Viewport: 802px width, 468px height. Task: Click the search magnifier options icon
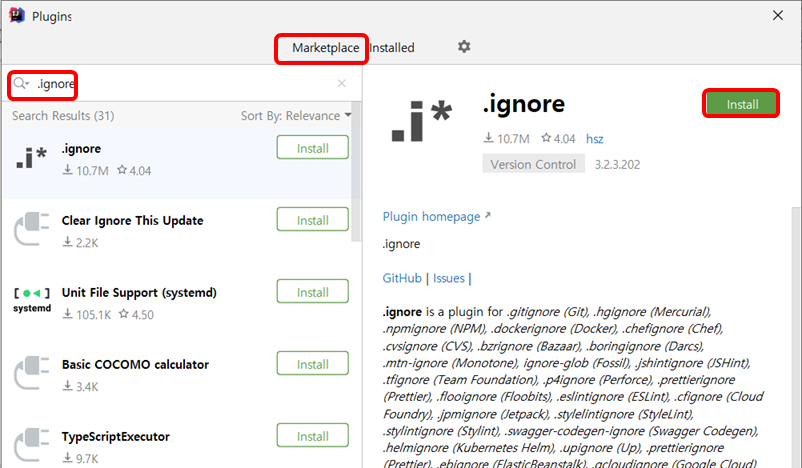click(x=21, y=83)
